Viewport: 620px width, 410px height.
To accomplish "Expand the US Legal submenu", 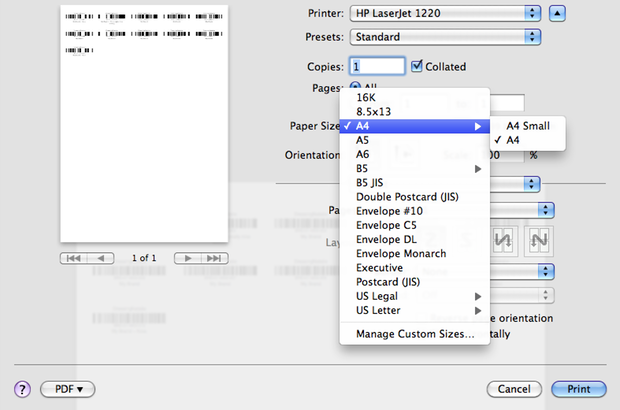I will [x=414, y=296].
